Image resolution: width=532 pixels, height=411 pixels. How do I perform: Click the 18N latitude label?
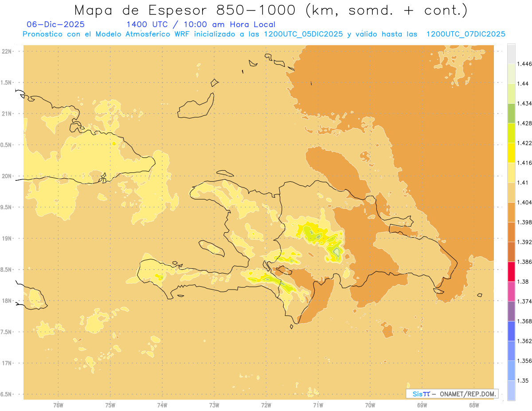(8, 301)
